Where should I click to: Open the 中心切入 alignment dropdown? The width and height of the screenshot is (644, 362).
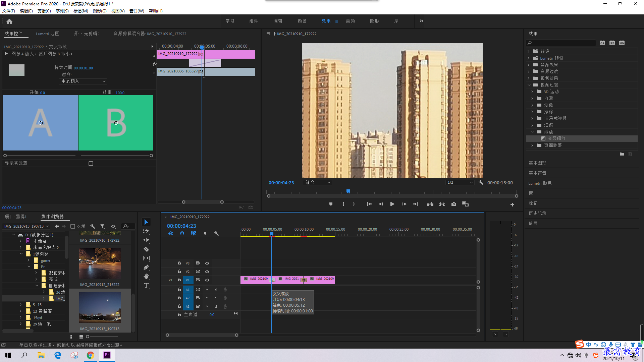(83, 81)
